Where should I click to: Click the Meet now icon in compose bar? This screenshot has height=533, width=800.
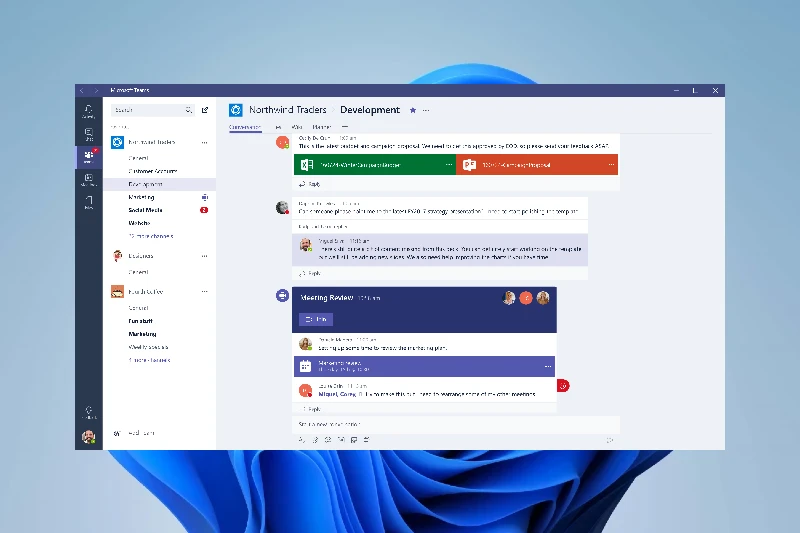click(x=366, y=440)
